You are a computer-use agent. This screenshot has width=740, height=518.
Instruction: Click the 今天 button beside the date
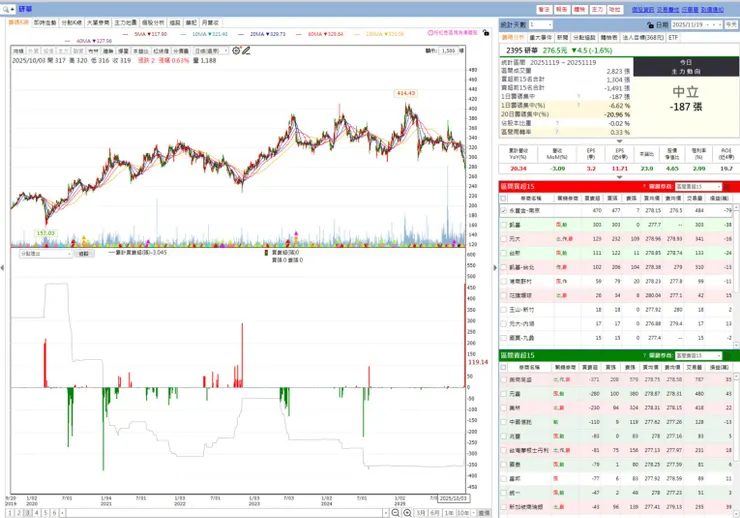click(x=731, y=25)
